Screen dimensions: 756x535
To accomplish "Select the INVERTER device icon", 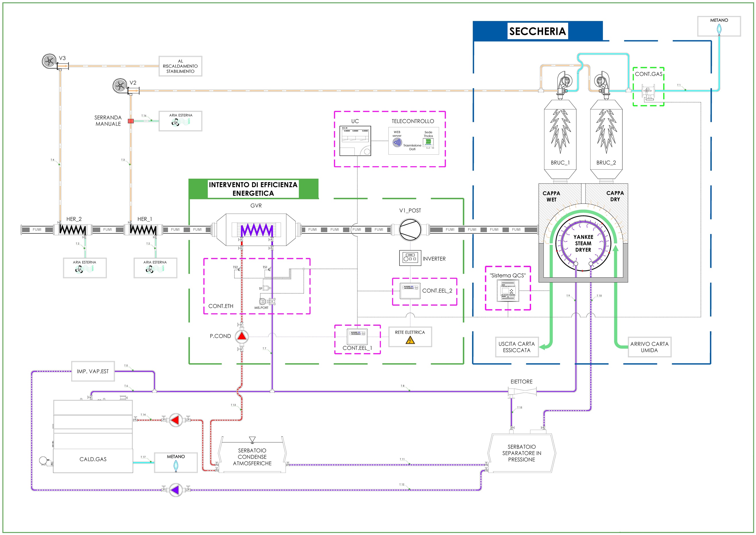I will pos(410,258).
